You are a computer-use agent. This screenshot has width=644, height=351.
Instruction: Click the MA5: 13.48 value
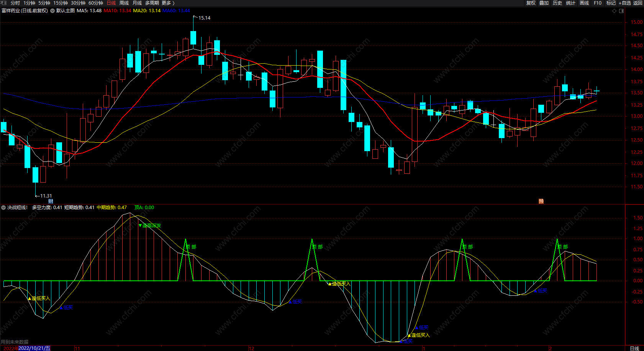(x=89, y=11)
